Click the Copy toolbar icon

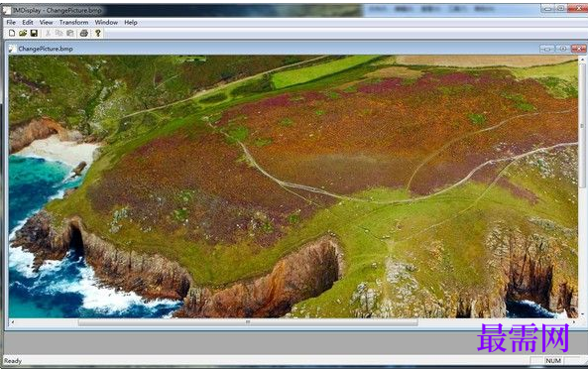point(59,34)
